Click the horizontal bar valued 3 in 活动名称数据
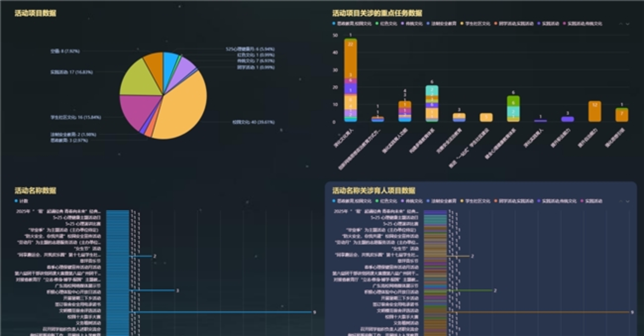The height and width of the screenshot is (336, 644). coord(152,291)
